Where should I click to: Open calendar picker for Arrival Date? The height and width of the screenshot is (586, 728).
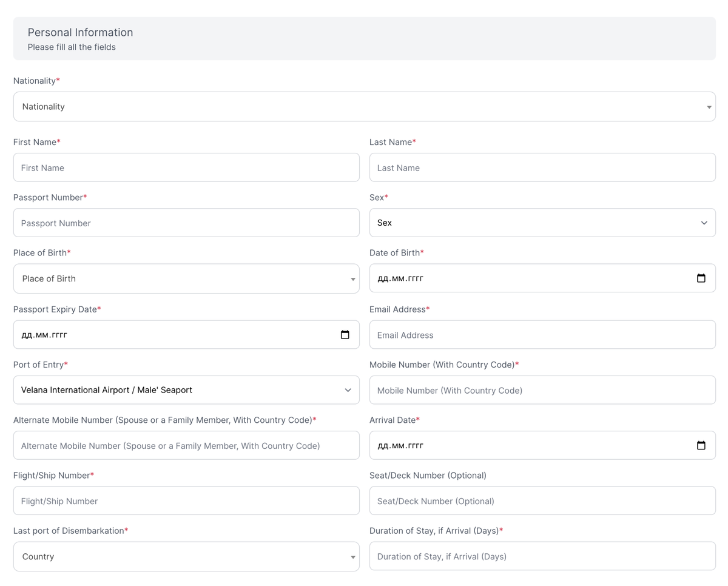701,445
